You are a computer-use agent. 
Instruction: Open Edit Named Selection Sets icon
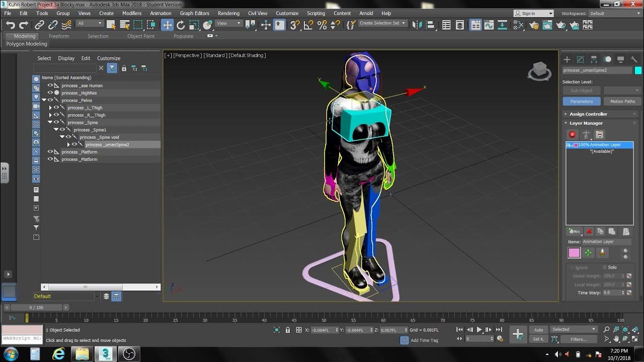tap(351, 25)
